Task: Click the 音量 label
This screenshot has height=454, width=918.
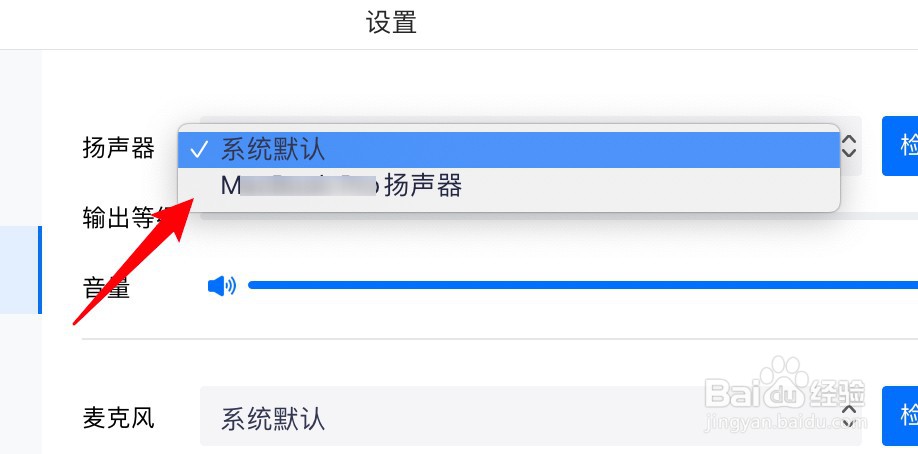Action: coord(107,288)
